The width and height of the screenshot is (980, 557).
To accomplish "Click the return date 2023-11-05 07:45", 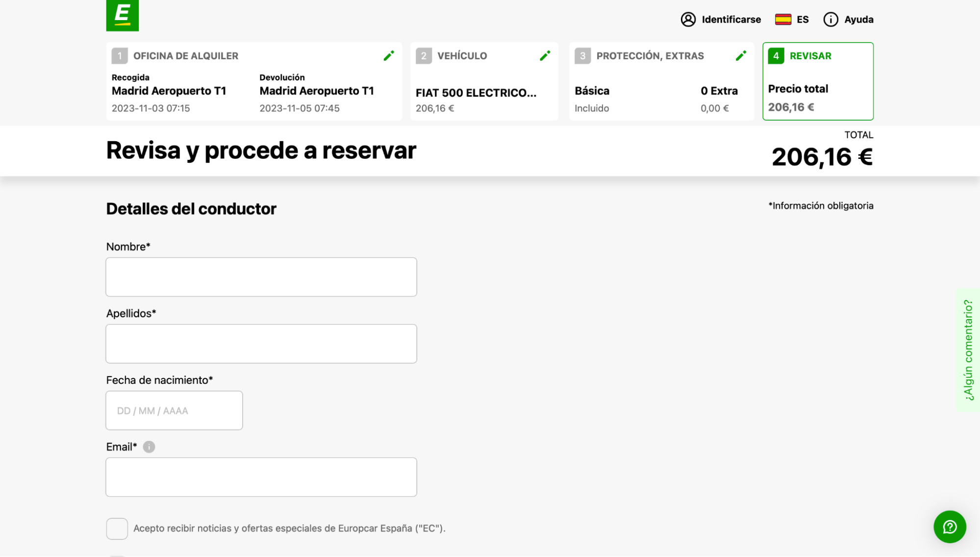I will tap(300, 108).
